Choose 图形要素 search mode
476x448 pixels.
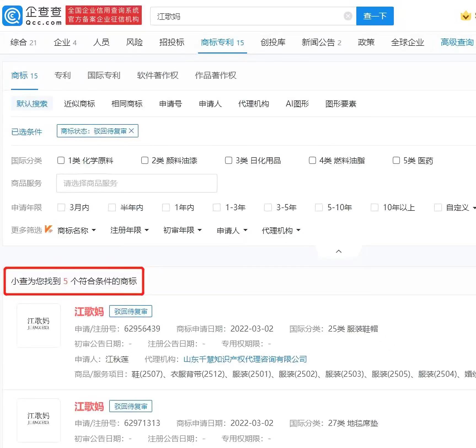341,104
